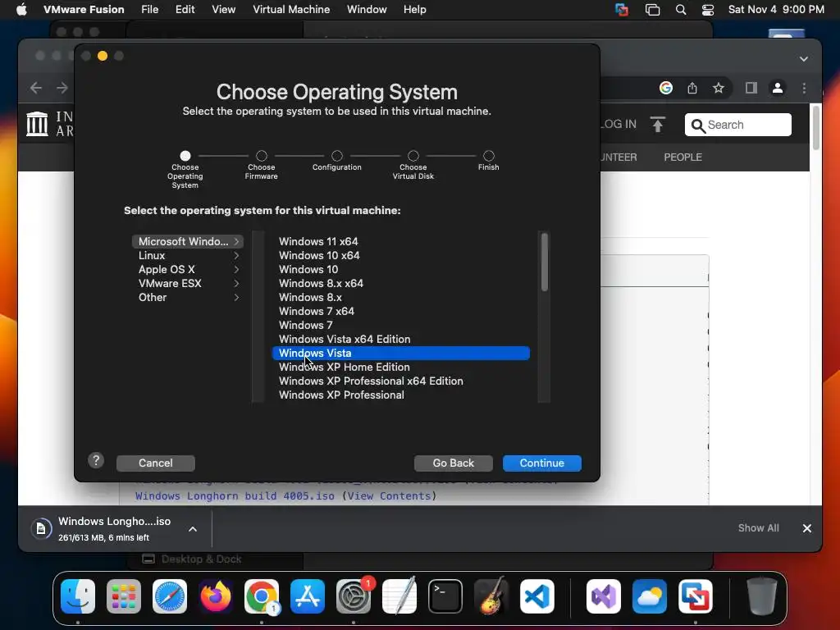The image size is (840, 630).
Task: Open the Window menu
Action: point(367,10)
